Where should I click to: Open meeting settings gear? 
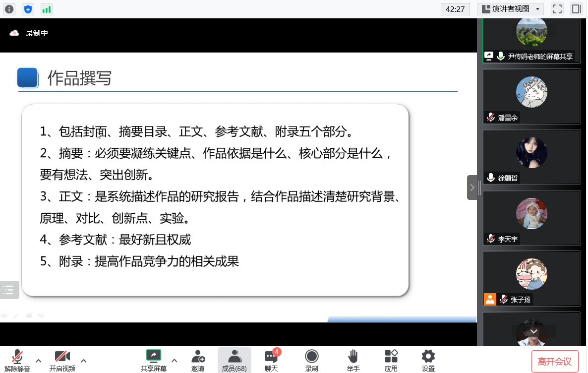click(x=428, y=360)
